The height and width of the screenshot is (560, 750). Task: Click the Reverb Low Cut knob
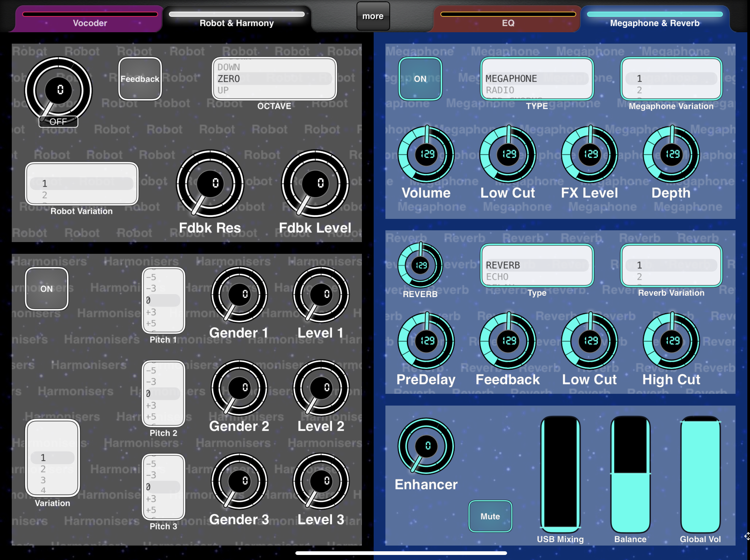coord(590,341)
